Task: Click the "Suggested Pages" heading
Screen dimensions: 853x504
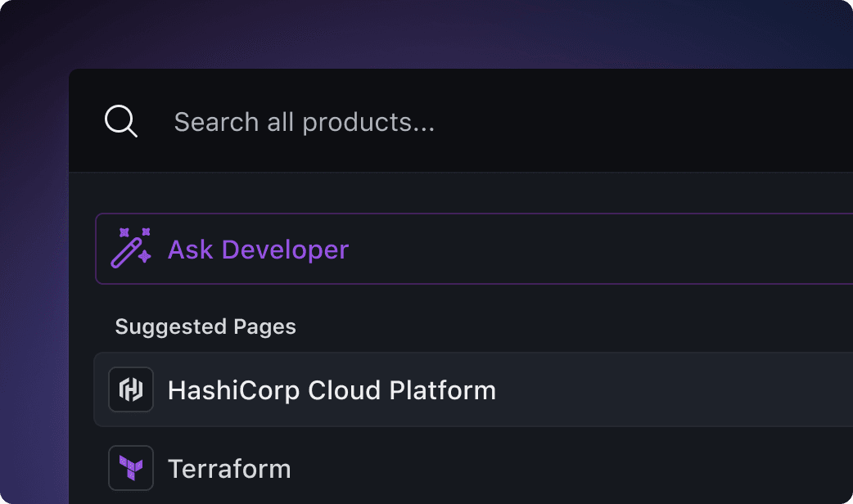Action: 205,327
